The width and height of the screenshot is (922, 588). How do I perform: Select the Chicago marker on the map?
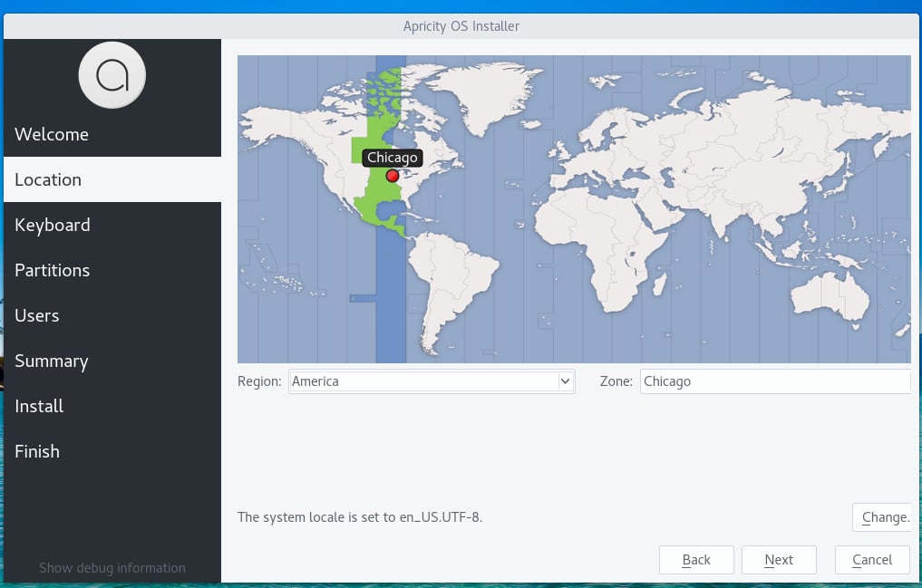tap(392, 176)
